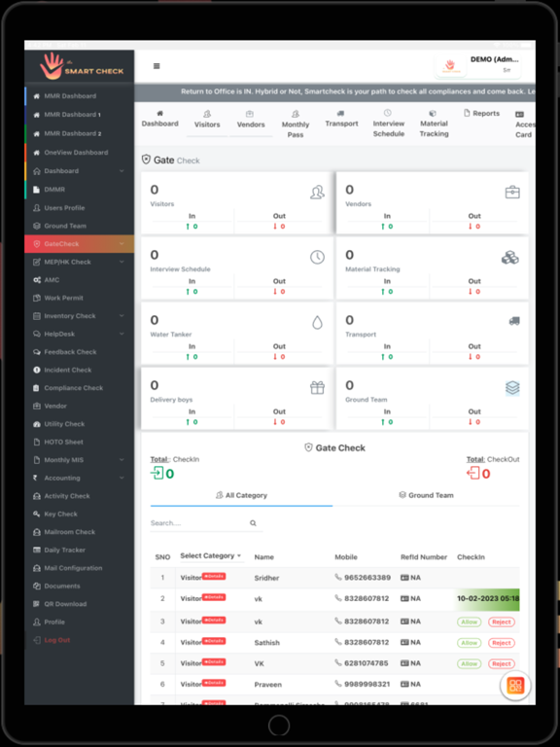Click the company logo beside DEMO account
The width and height of the screenshot is (560, 747).
450,66
